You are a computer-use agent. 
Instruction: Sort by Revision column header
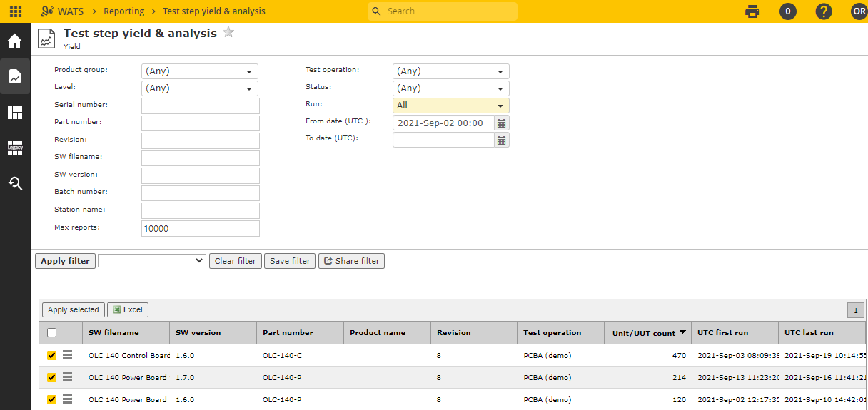pyautogui.click(x=474, y=332)
